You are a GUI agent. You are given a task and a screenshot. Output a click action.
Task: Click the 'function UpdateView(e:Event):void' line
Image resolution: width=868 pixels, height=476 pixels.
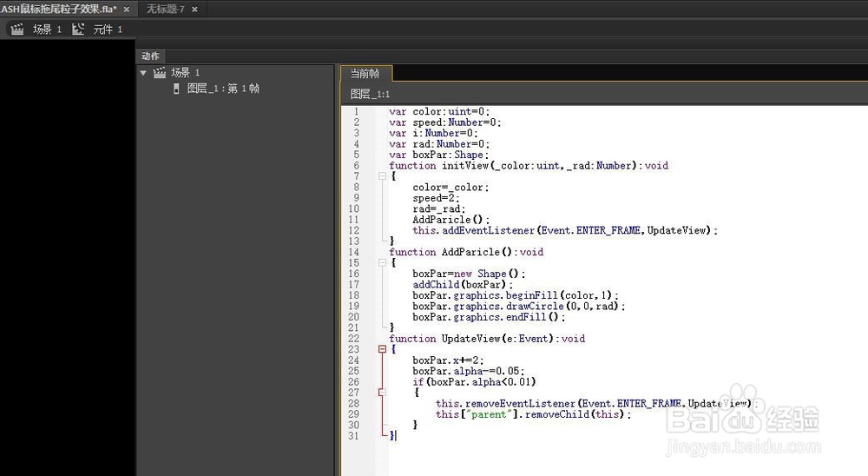pyautogui.click(x=487, y=339)
